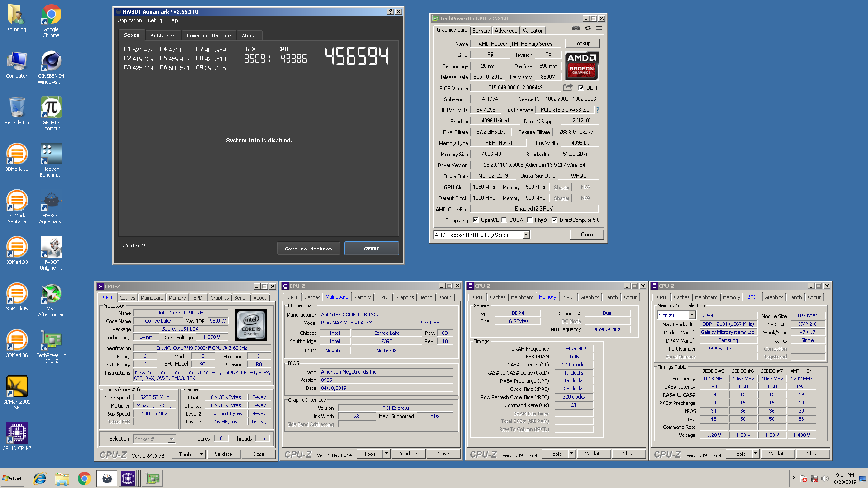Open Help menu in Aquamark

click(x=173, y=20)
